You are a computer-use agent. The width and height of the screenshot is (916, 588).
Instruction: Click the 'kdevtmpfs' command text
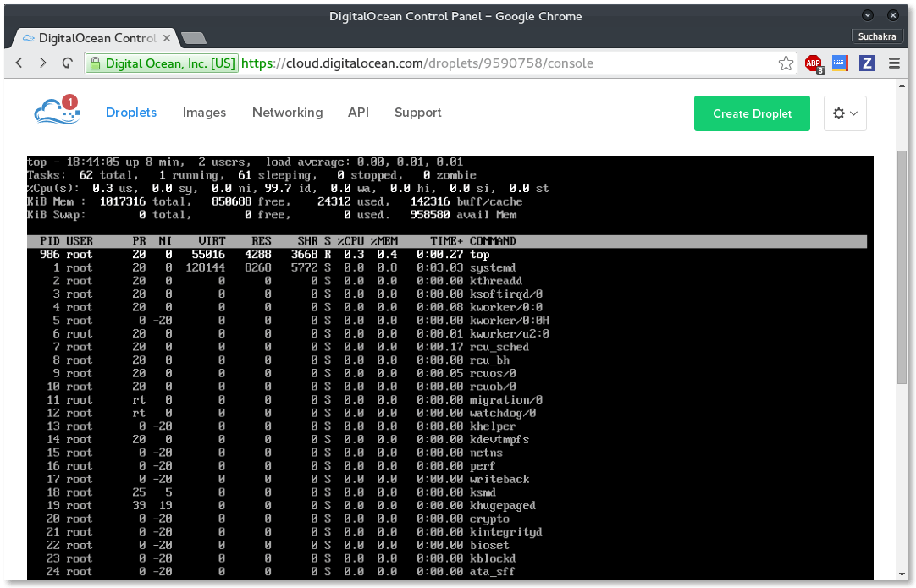point(499,440)
